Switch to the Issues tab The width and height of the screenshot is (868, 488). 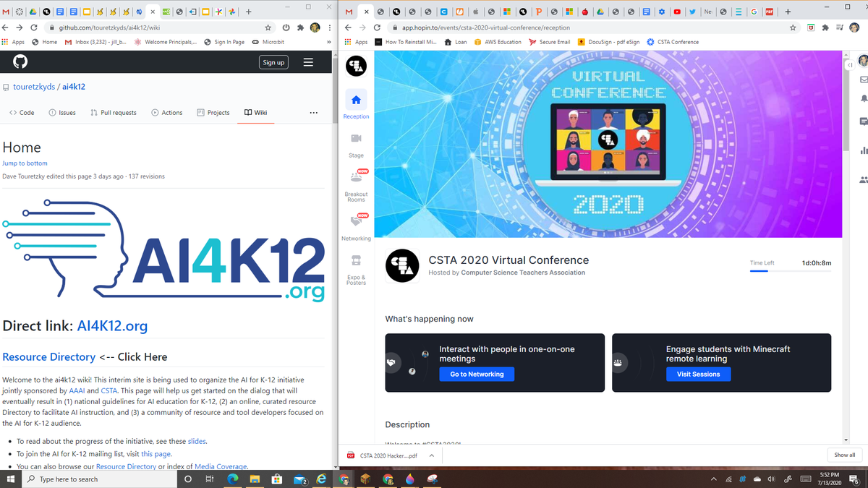coord(62,113)
